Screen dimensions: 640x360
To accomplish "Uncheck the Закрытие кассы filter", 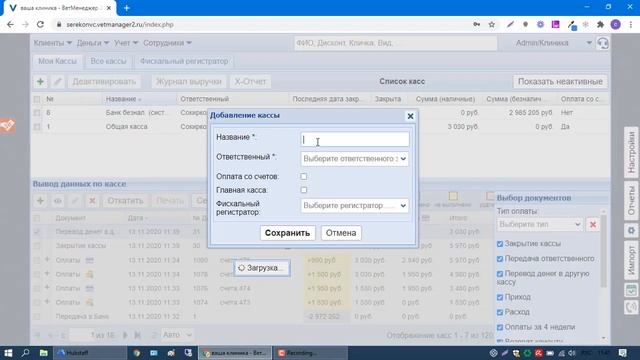I will coord(500,244).
